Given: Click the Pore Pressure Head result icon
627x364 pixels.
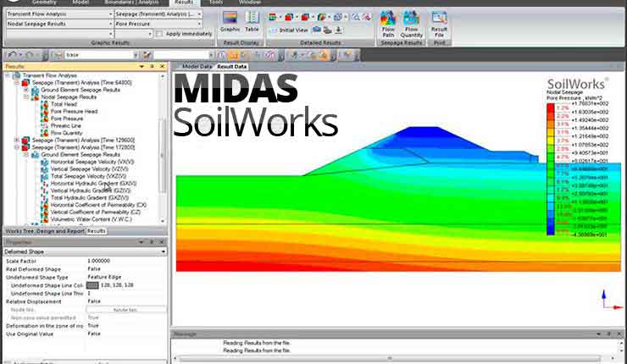Looking at the screenshot, I should pyautogui.click(x=44, y=112).
